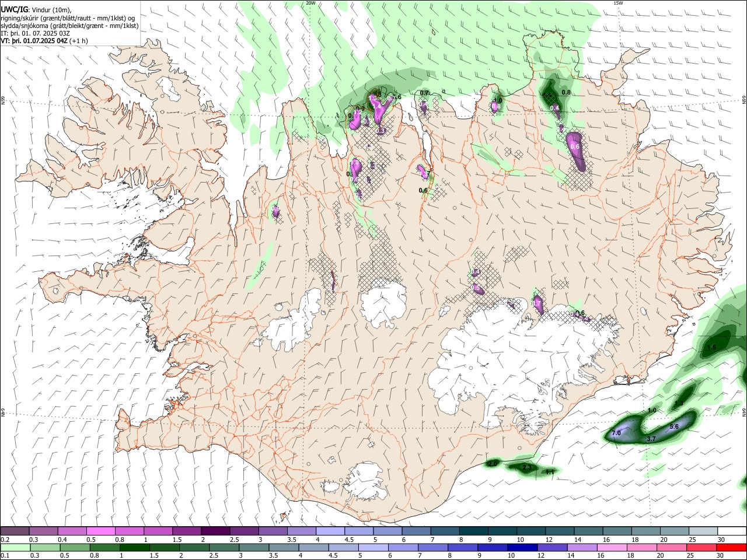Click the 'IT: þri. 01. 07. 2025 03Z' line
747x560 pixels.
[x=36, y=33]
